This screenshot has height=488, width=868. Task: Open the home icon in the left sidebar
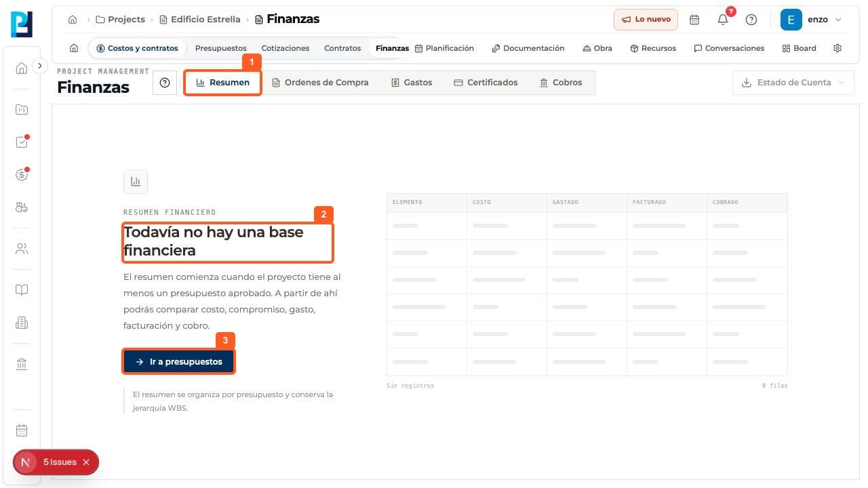pyautogui.click(x=22, y=68)
